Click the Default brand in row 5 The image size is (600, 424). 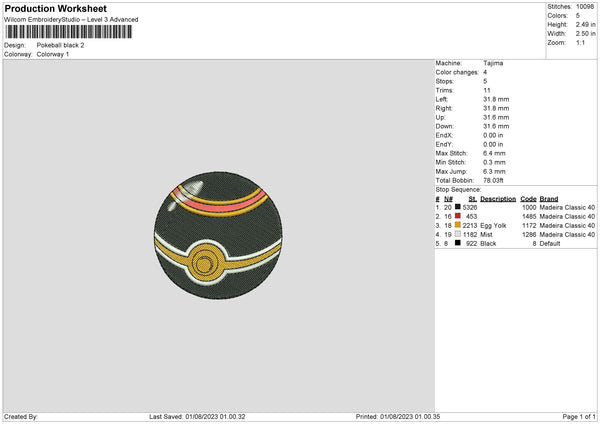(x=550, y=243)
